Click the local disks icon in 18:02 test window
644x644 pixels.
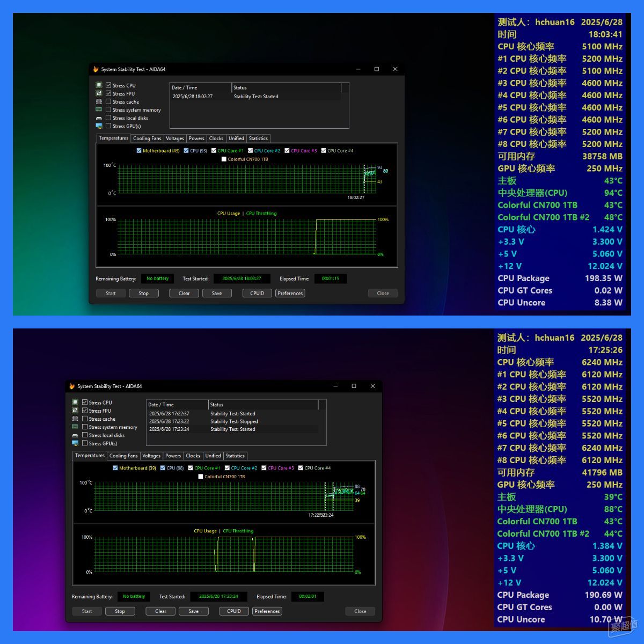[99, 118]
